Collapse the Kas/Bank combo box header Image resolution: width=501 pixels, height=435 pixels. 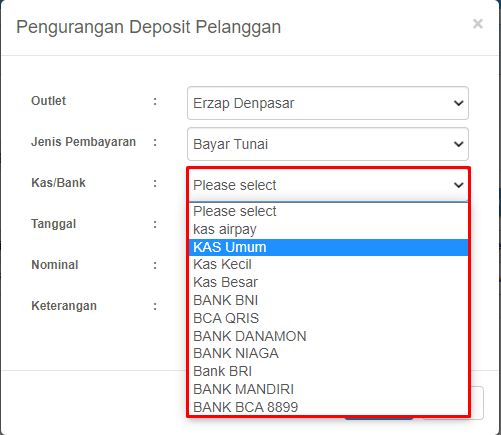tap(328, 185)
